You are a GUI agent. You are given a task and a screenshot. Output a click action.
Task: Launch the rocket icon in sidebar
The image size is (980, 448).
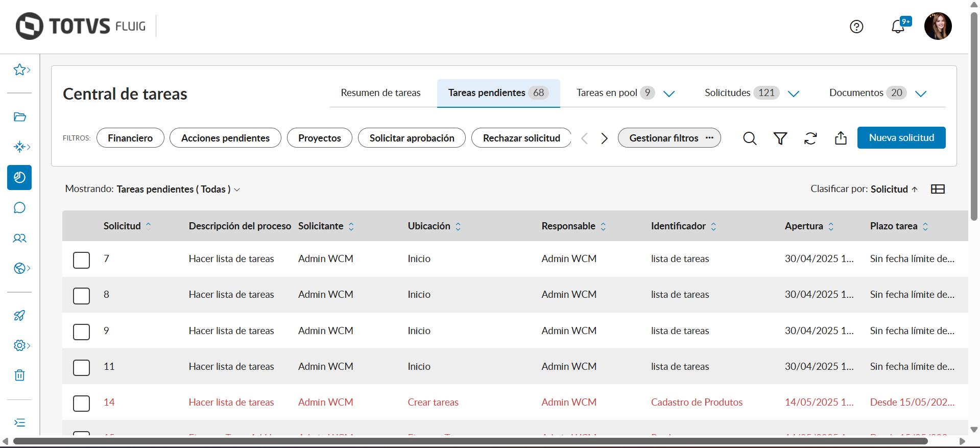point(19,316)
